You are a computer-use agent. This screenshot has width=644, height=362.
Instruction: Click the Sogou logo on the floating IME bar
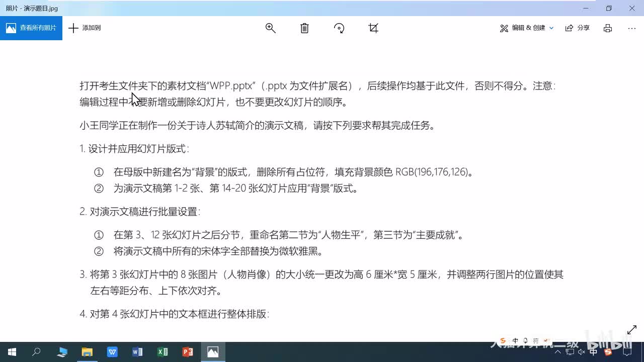click(x=503, y=340)
